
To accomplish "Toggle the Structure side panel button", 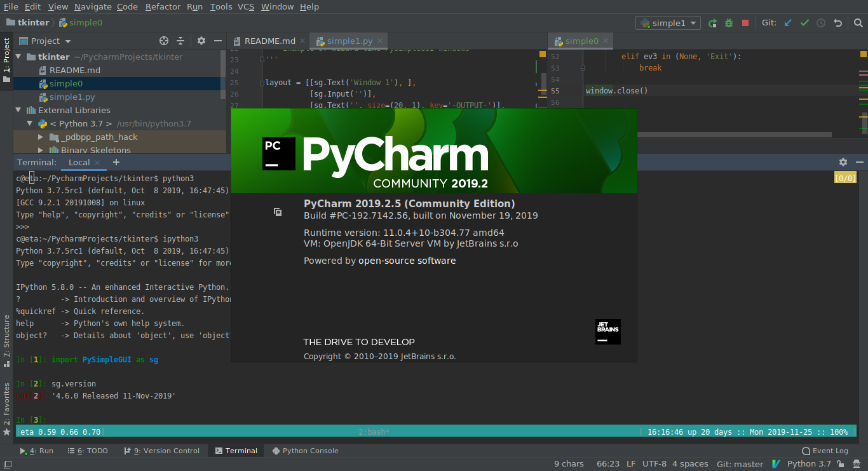I will click(x=6, y=341).
